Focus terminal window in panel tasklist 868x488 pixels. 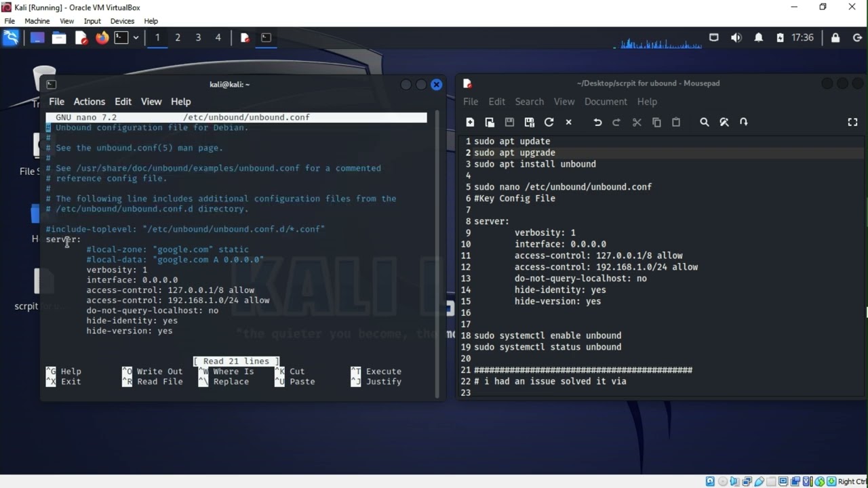266,38
